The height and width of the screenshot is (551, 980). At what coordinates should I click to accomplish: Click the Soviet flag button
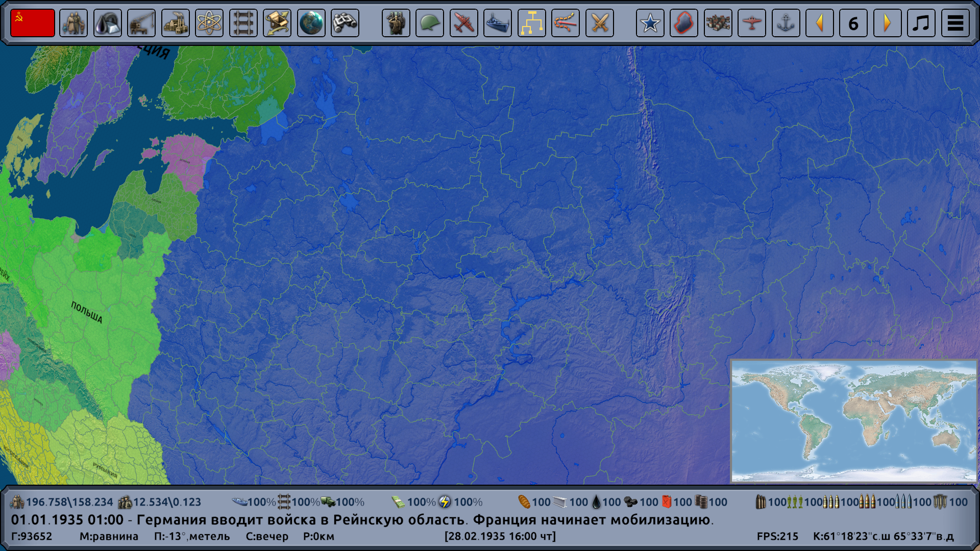point(32,23)
